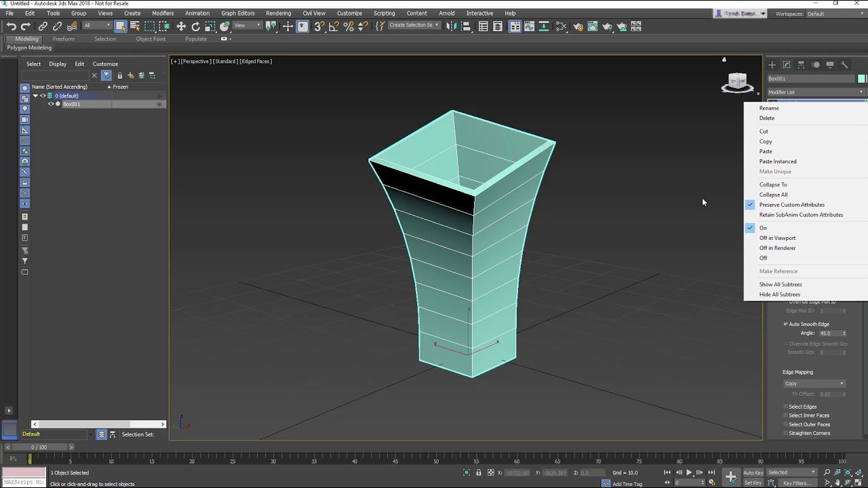
Task: Choose Collapse All from context menu
Action: coord(773,195)
